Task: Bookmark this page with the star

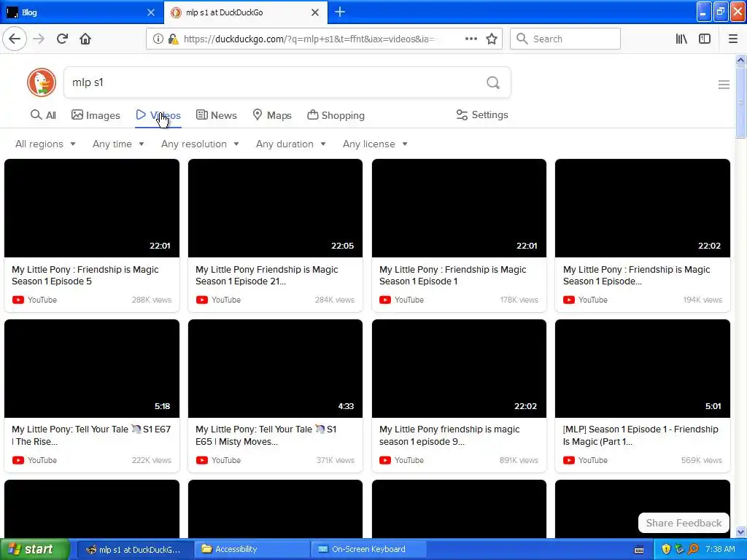Action: (492, 39)
